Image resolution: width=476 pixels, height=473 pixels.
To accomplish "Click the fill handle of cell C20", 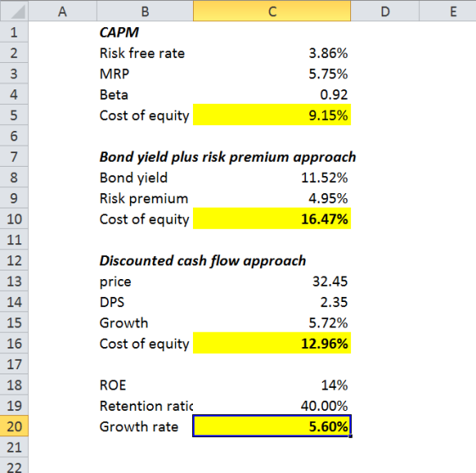I will [350, 436].
